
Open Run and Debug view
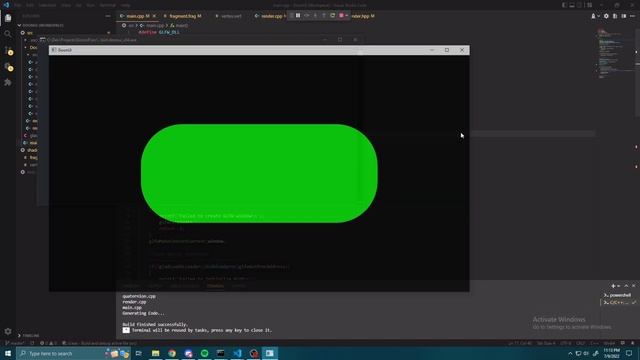pos(8,67)
